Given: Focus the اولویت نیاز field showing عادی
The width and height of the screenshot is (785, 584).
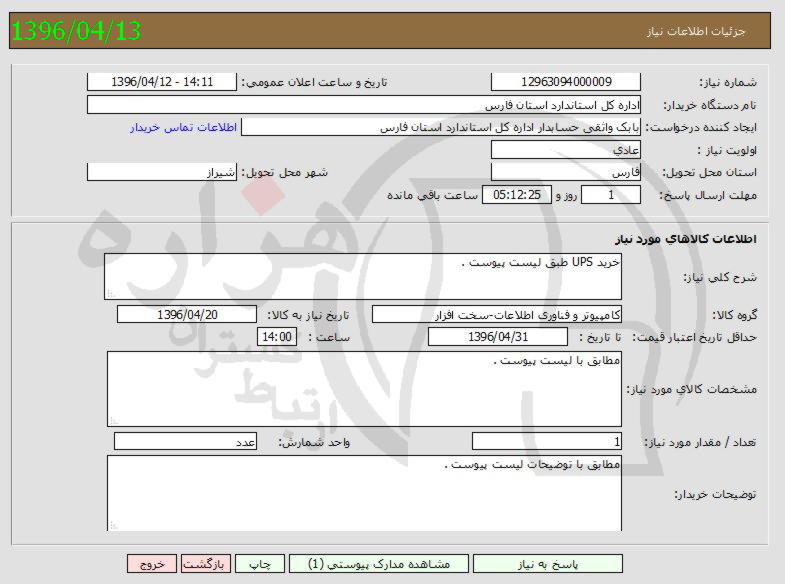Looking at the screenshot, I should 566,150.
